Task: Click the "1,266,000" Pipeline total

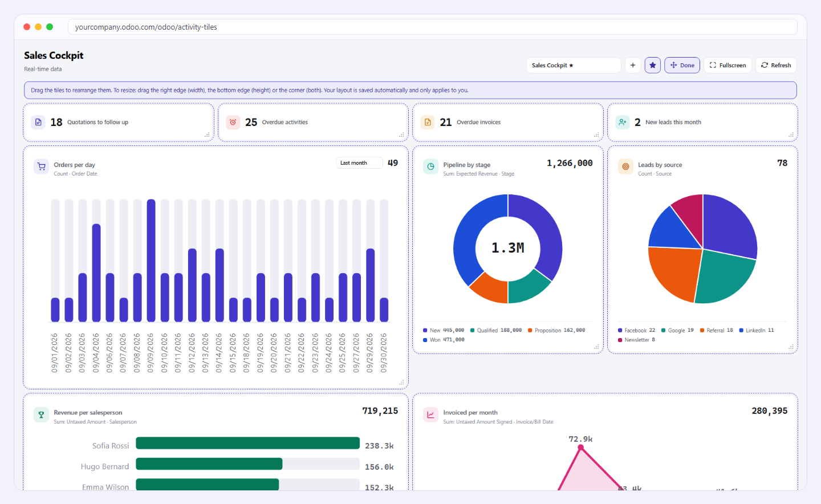Action: click(570, 163)
